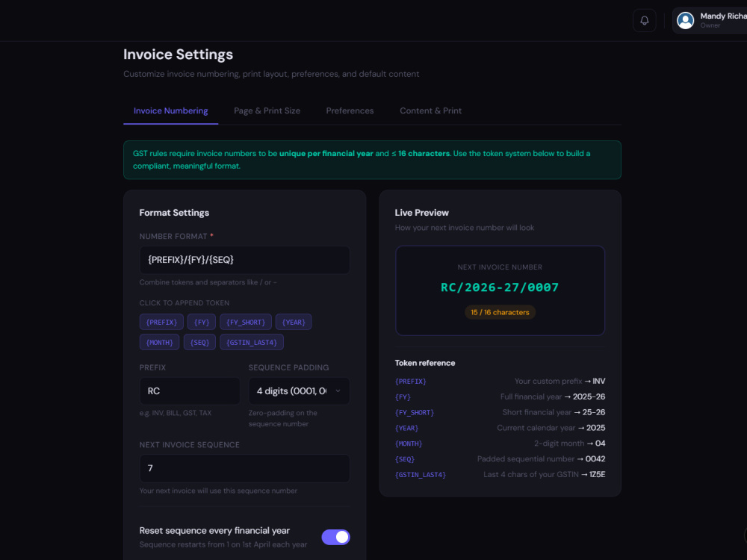This screenshot has width=747, height=560.
Task: Select the RC/2026-27/0007 preview number
Action: (500, 287)
